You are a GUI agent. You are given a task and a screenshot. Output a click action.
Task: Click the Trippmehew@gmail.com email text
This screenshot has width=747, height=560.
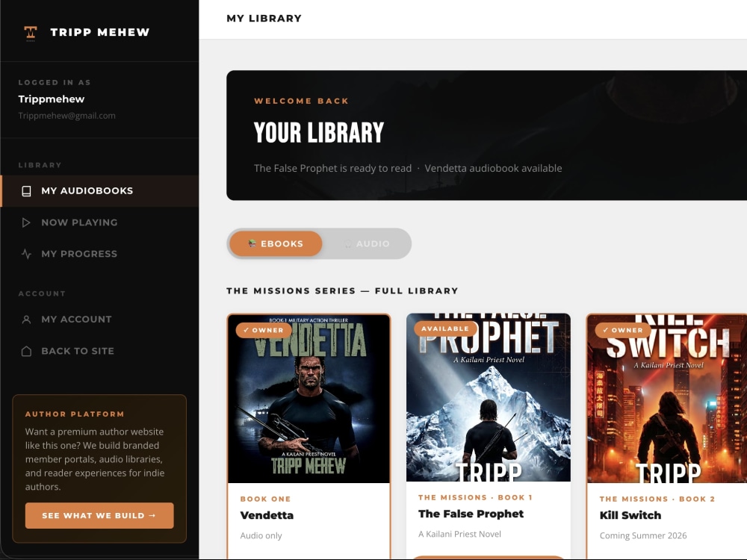click(66, 116)
